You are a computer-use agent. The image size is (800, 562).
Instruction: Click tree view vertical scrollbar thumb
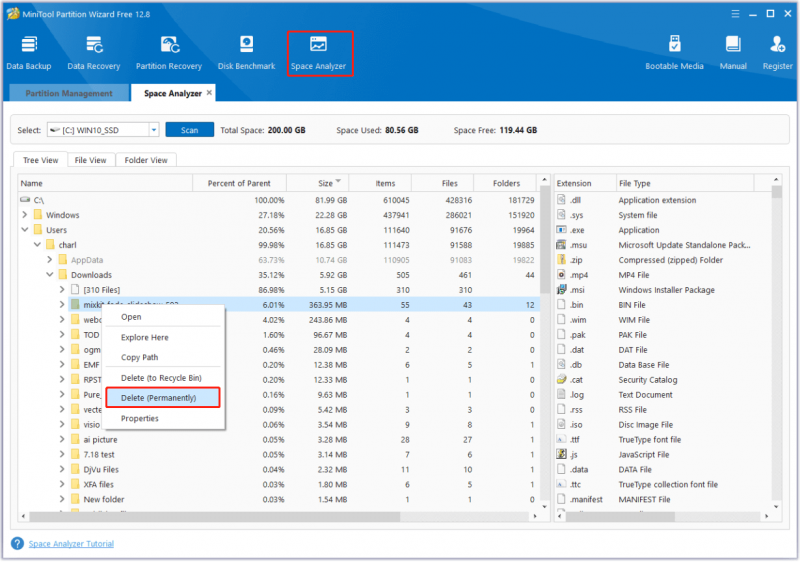tap(544, 239)
